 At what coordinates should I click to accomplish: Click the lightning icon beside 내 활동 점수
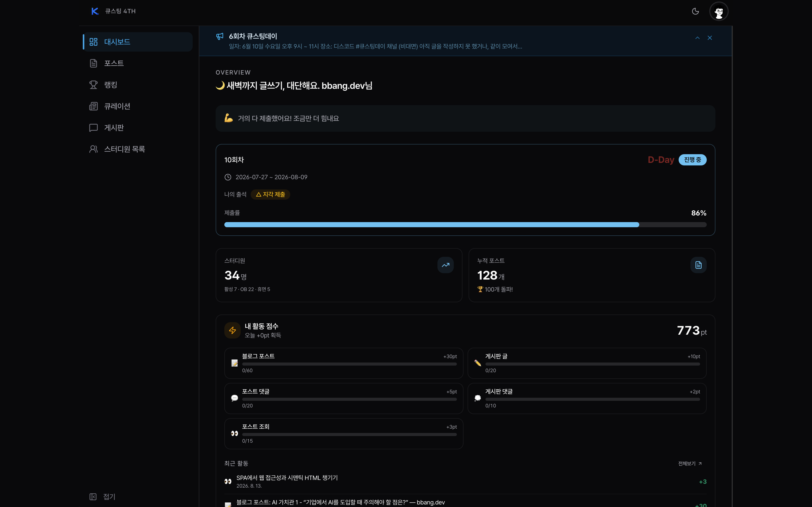pos(233,330)
